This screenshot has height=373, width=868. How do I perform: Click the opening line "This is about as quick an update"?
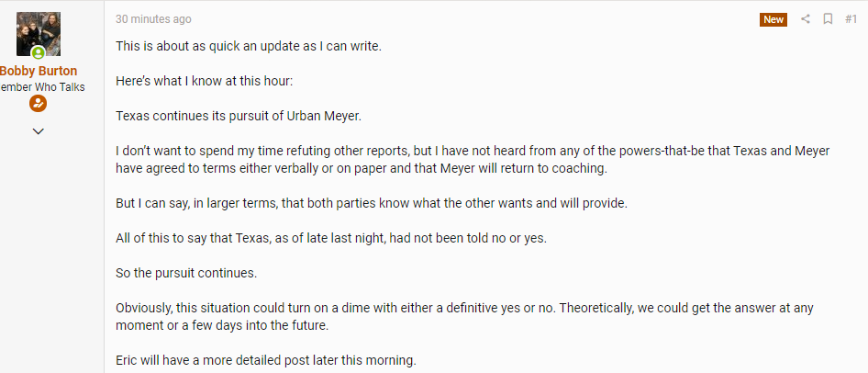tap(248, 46)
